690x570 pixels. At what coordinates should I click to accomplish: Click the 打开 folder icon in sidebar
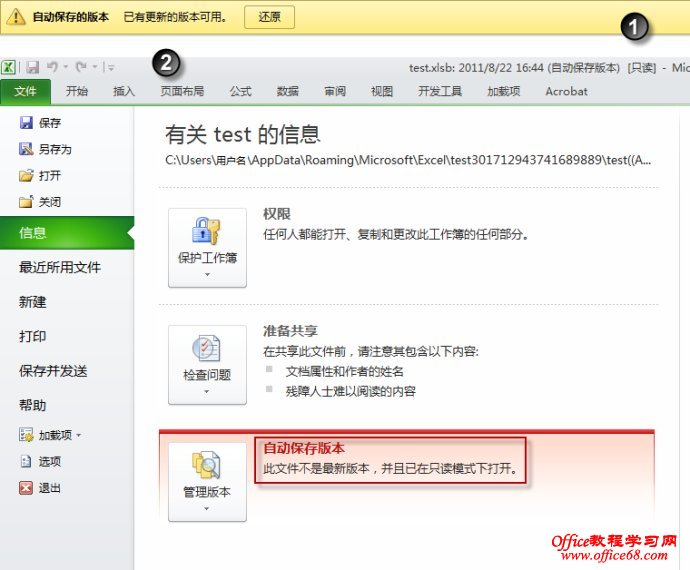(26, 175)
